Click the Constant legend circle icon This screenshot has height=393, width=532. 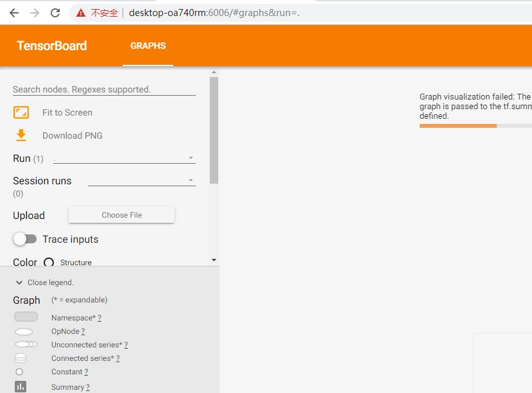click(19, 372)
